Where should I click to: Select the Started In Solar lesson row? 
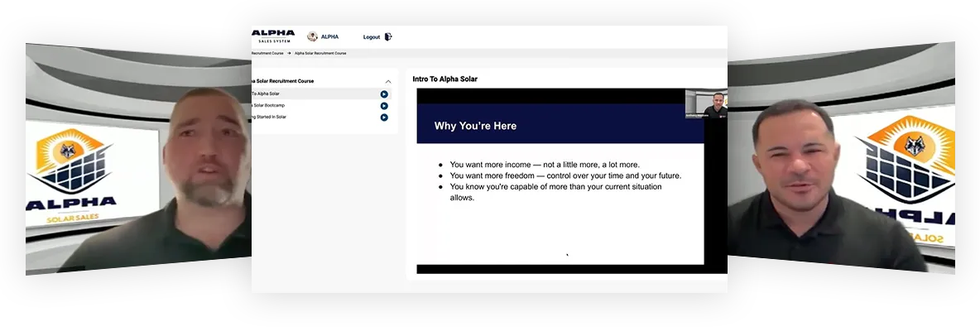(322, 117)
